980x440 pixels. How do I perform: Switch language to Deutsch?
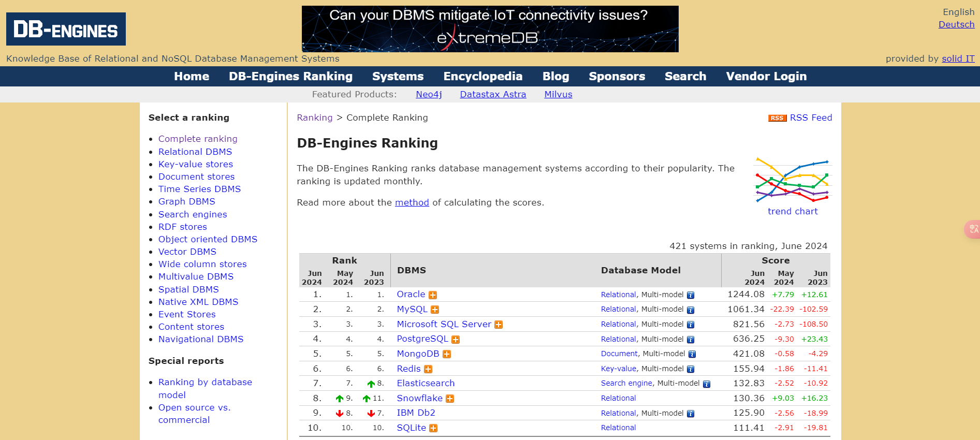(x=956, y=24)
